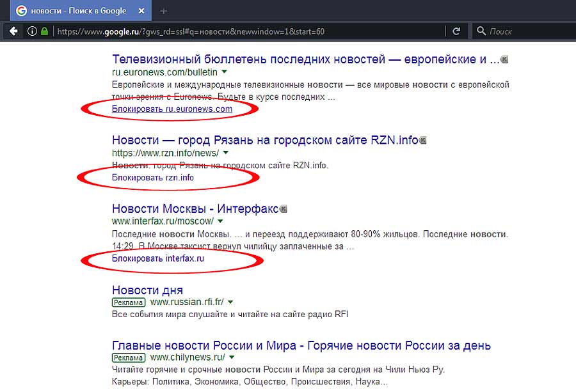Expand dropdown arrow next to www.russian.rfi.fr/

(x=230, y=302)
